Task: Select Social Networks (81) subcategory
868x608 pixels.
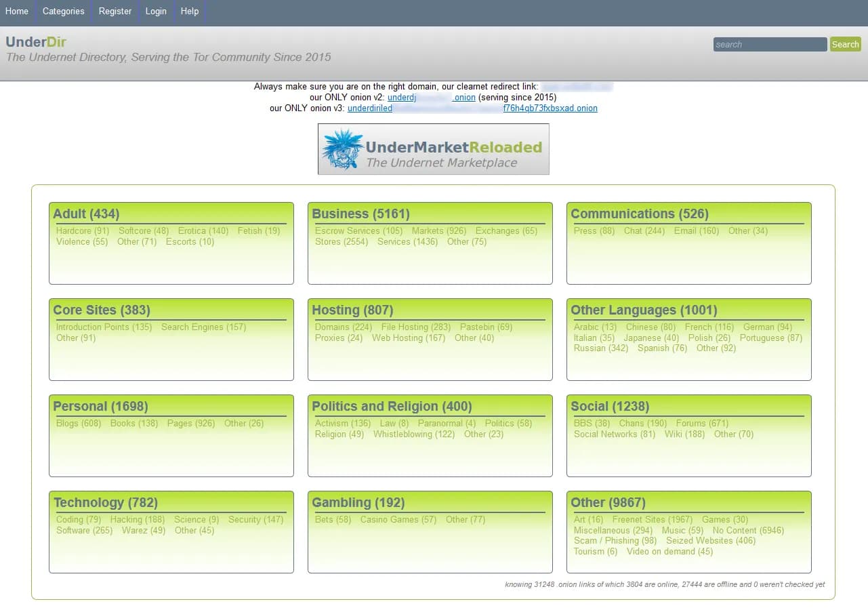Action: [x=615, y=434]
